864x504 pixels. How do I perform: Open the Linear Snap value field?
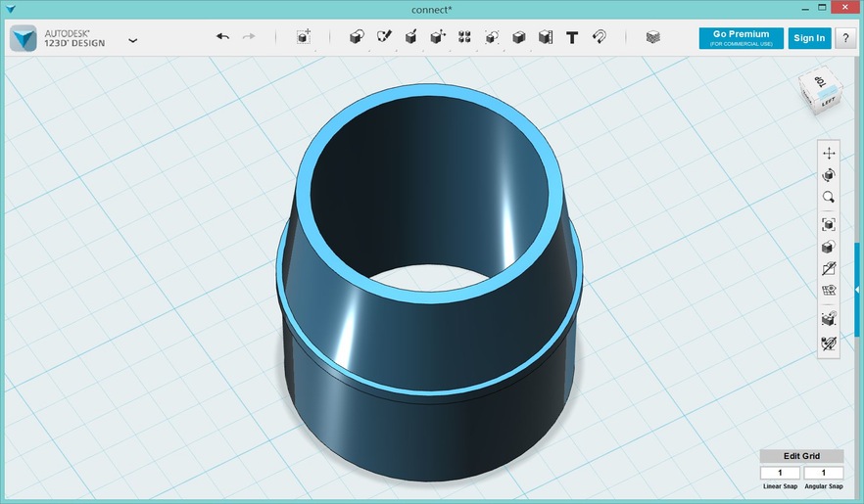780,473
